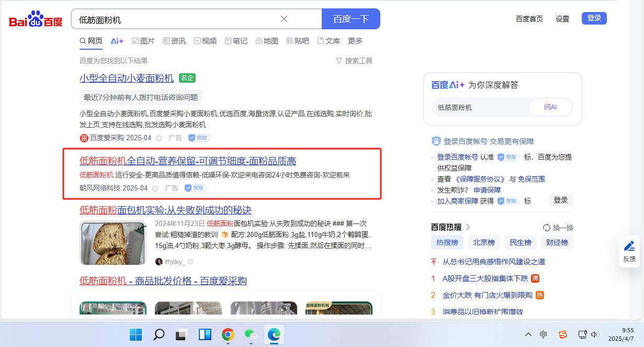The image size is (644, 347).
Task: Select the 民生榜 tab
Action: click(x=521, y=242)
